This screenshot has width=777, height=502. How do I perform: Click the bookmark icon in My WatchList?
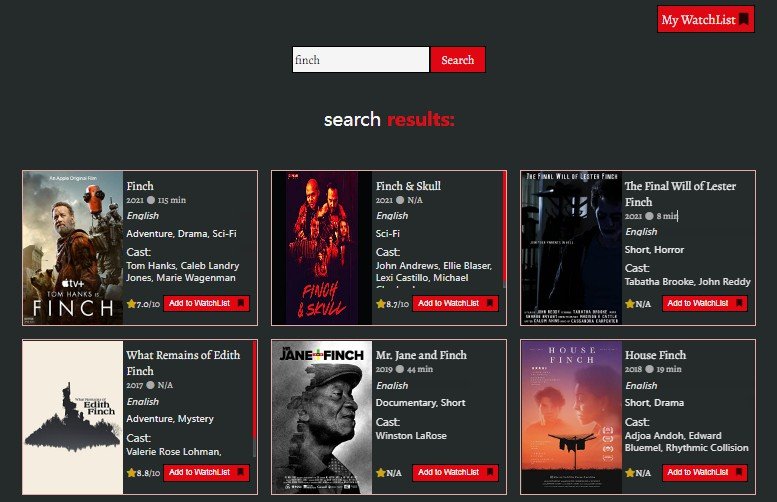(x=743, y=19)
